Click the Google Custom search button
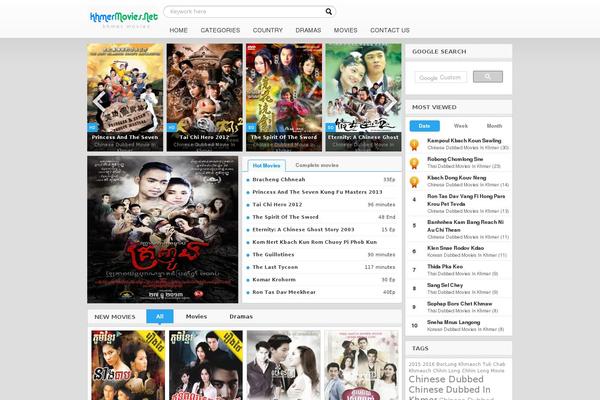Viewport: 600px width, 400px height. pos(488,77)
